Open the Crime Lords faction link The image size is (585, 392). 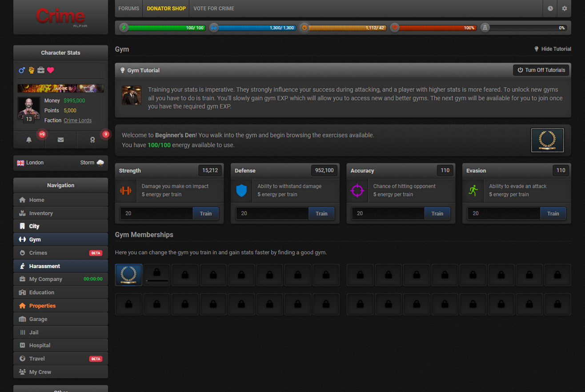(x=77, y=120)
